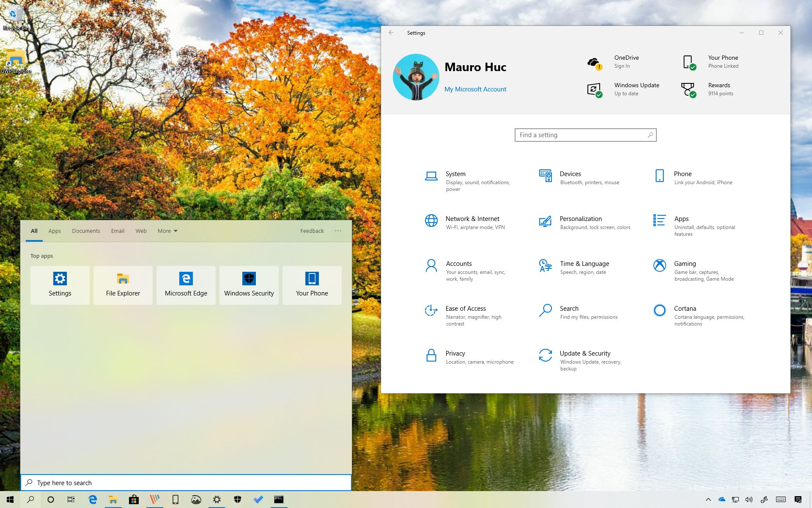Switch to the Web search tab
This screenshot has width=812, height=508.
141,231
